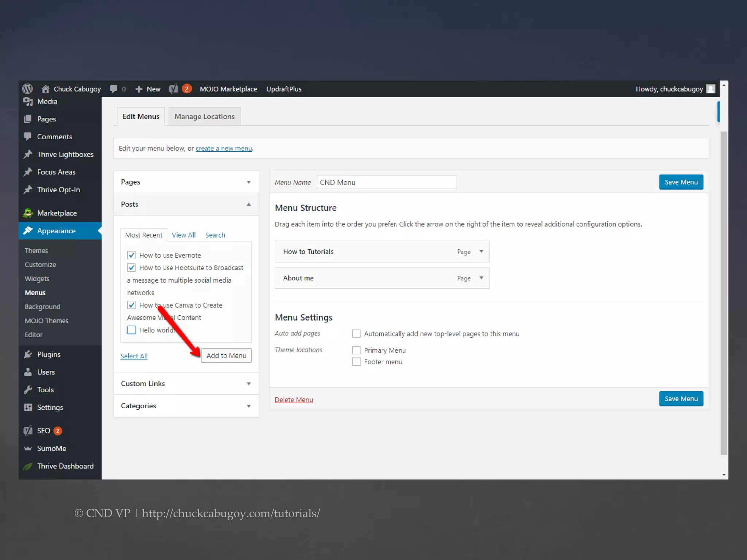This screenshot has width=747, height=560.
Task: Open SEO sidebar icon
Action: coord(28,431)
